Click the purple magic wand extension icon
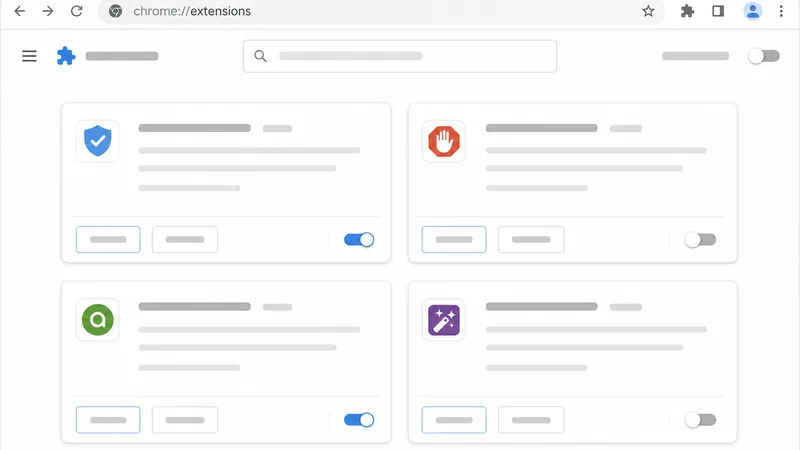The image size is (800, 450). [x=444, y=320]
